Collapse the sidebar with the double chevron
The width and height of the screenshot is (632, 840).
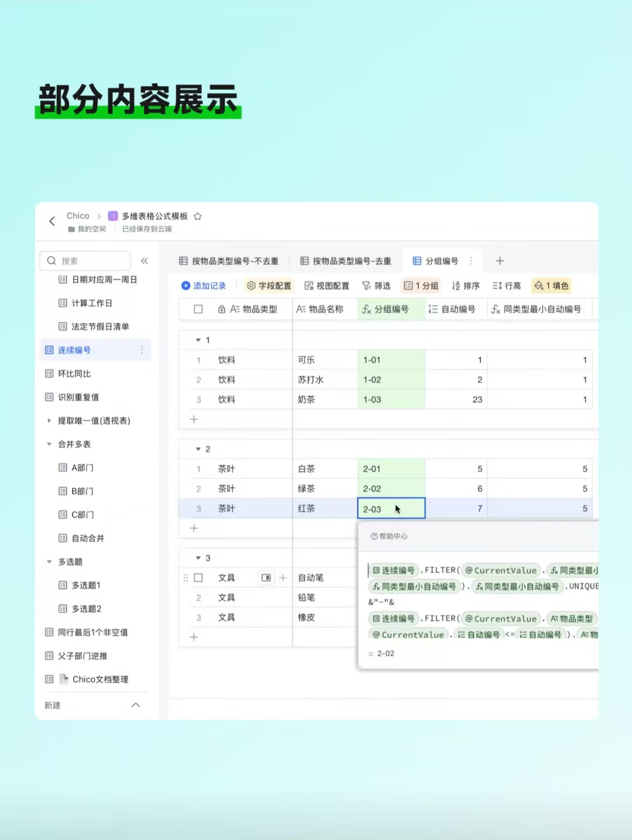click(145, 260)
